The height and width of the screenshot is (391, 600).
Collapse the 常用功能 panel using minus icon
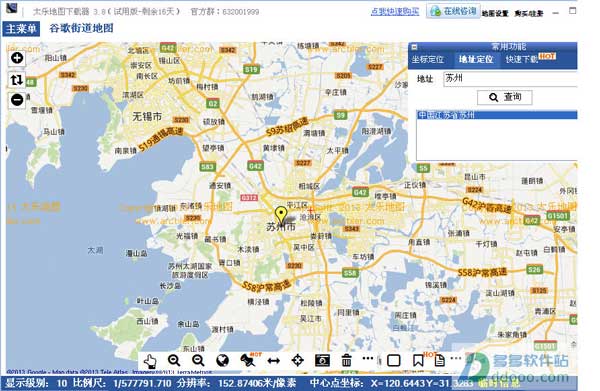pyautogui.click(x=414, y=47)
